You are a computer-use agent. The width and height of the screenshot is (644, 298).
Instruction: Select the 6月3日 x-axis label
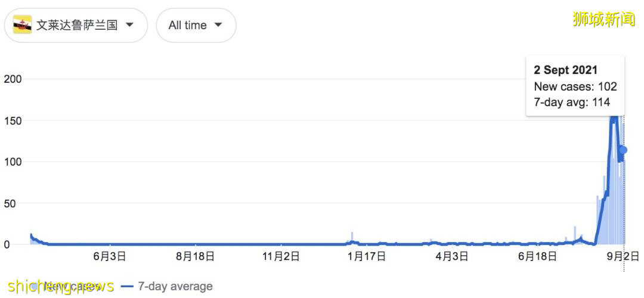(109, 257)
